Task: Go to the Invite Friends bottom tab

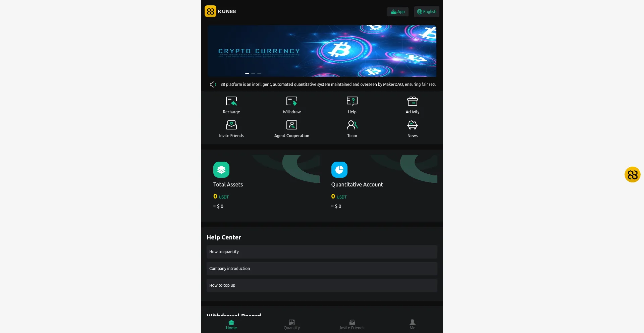Action: [x=352, y=325]
